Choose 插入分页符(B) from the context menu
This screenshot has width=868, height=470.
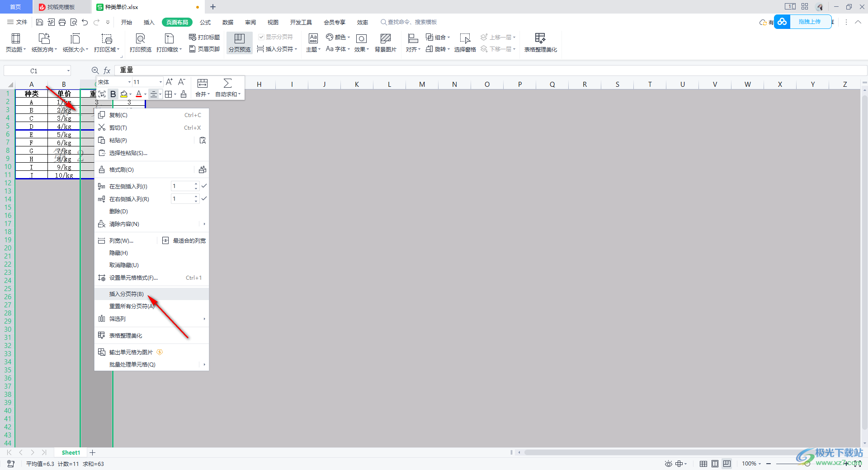tap(151, 294)
